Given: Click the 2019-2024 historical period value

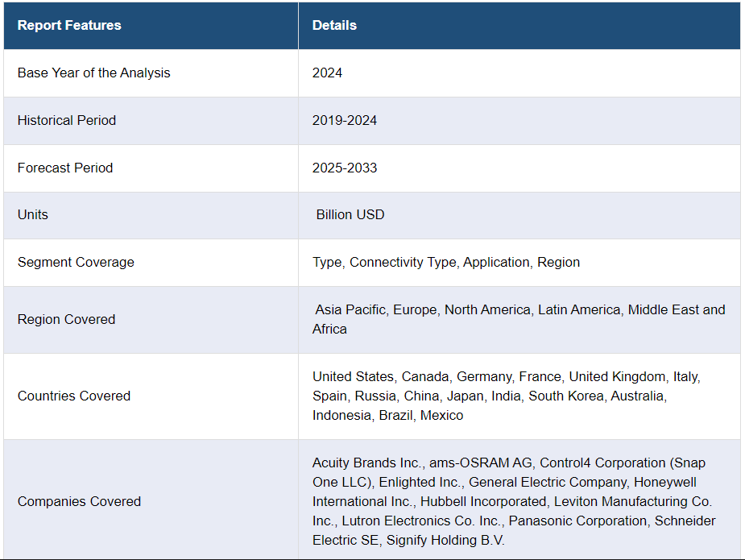Looking at the screenshot, I should click(345, 120).
